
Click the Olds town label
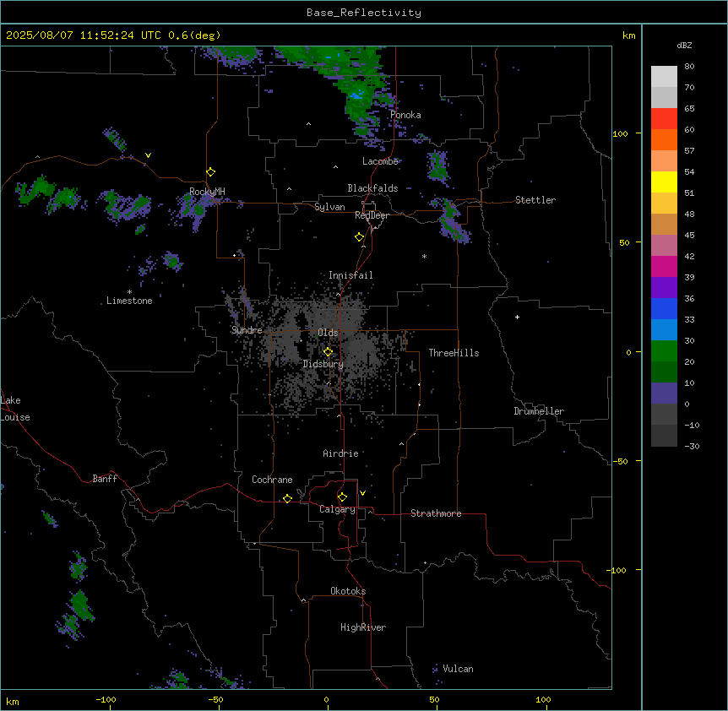tap(328, 333)
